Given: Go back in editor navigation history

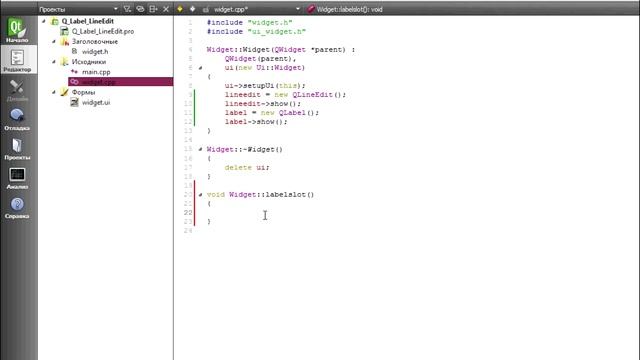Looking at the screenshot, I should (180, 9).
